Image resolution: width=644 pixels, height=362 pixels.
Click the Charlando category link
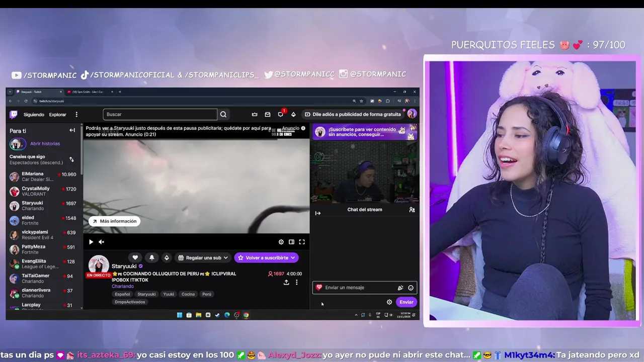click(123, 287)
